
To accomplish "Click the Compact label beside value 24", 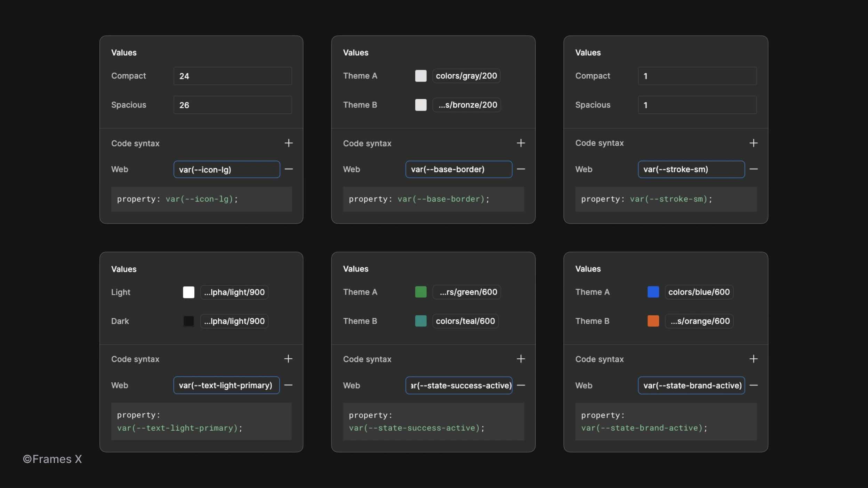I will (128, 76).
